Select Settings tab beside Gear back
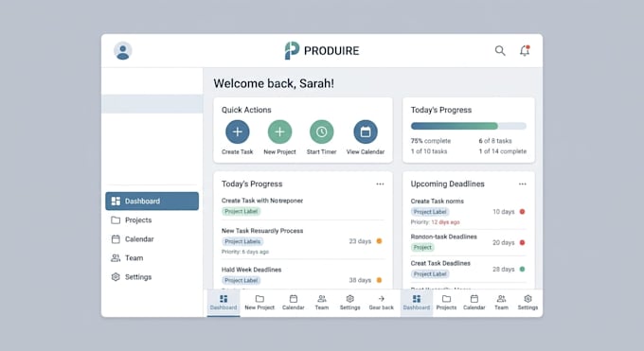Viewport: 644px width, 351px height. [349, 303]
